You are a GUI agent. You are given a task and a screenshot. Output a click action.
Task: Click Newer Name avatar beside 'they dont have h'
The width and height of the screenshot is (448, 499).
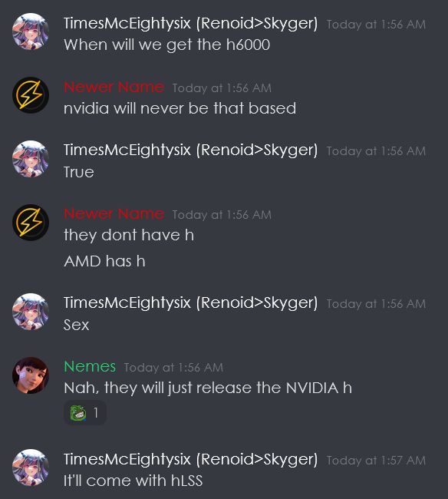click(x=31, y=223)
